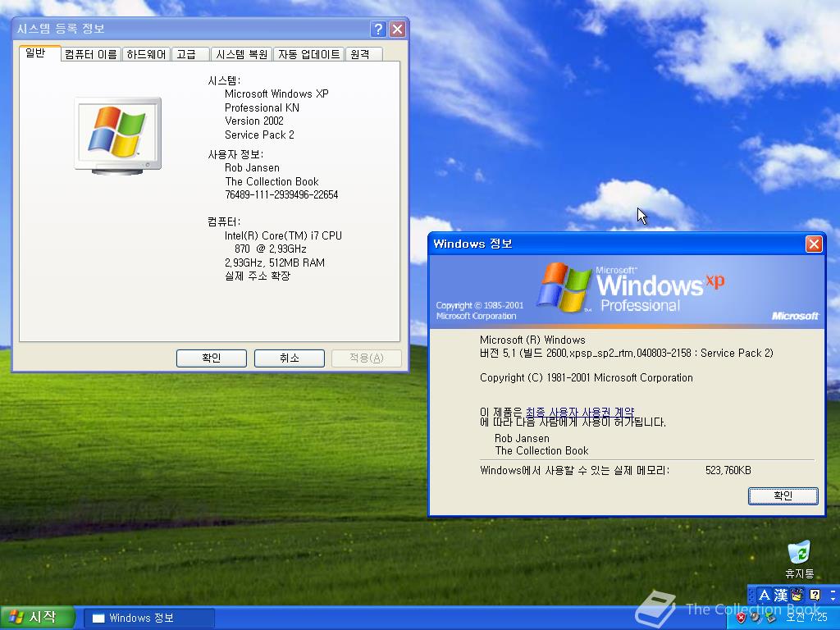Screen dimensions: 840x630
Task: Click 'Service Pack 2' text in system properties
Action: tap(259, 135)
